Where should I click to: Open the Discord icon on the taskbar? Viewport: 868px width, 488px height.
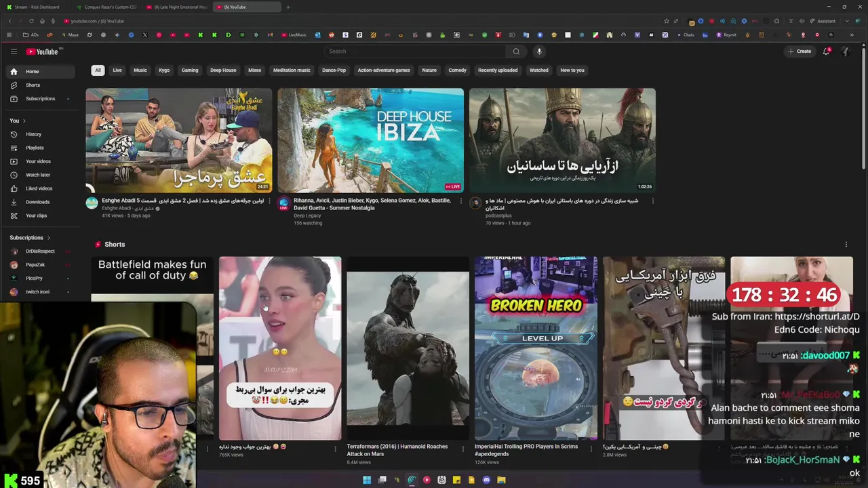486,480
